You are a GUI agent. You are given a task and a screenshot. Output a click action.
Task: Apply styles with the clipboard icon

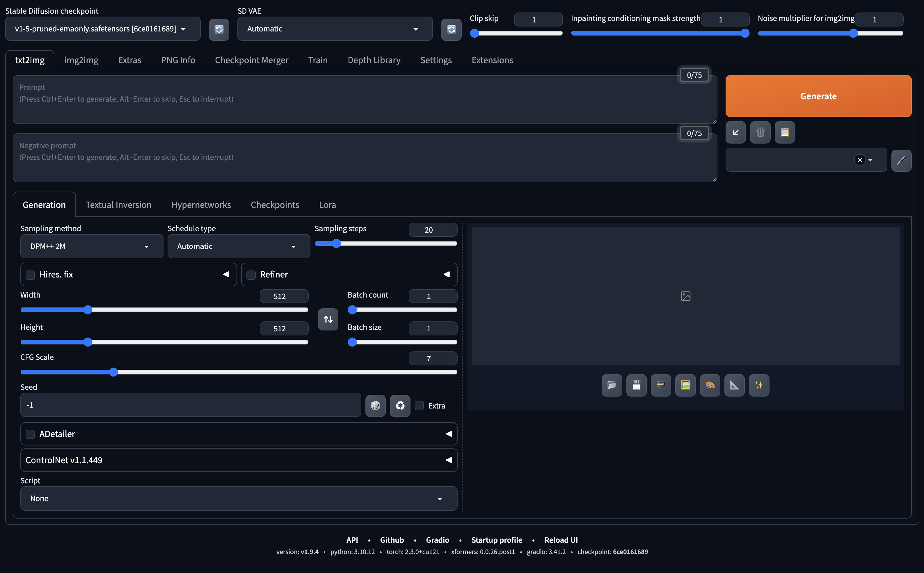(785, 132)
